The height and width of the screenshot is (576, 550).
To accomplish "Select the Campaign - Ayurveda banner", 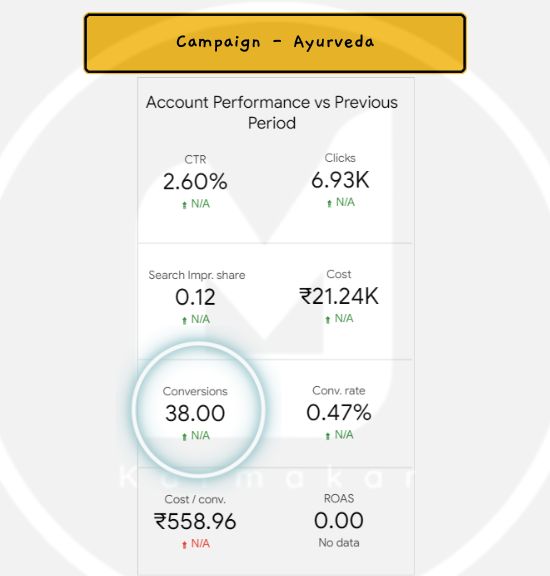I will point(275,43).
